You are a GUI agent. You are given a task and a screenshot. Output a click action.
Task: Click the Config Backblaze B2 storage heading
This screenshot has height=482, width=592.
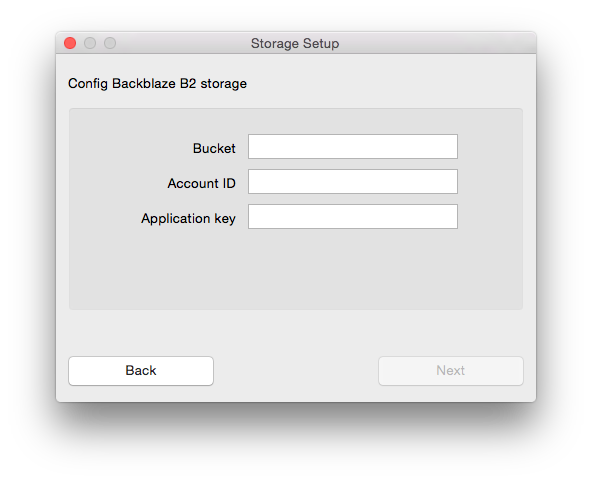pos(157,83)
